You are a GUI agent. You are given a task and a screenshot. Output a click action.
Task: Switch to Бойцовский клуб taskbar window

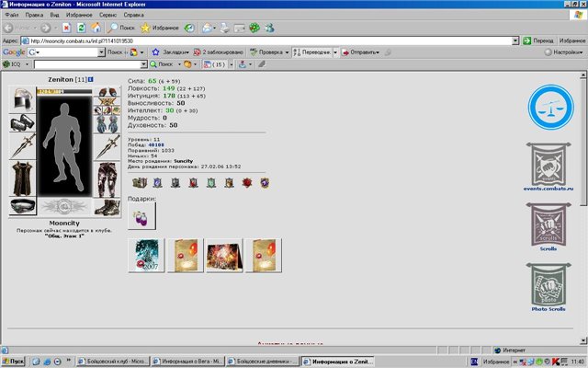pyautogui.click(x=113, y=362)
